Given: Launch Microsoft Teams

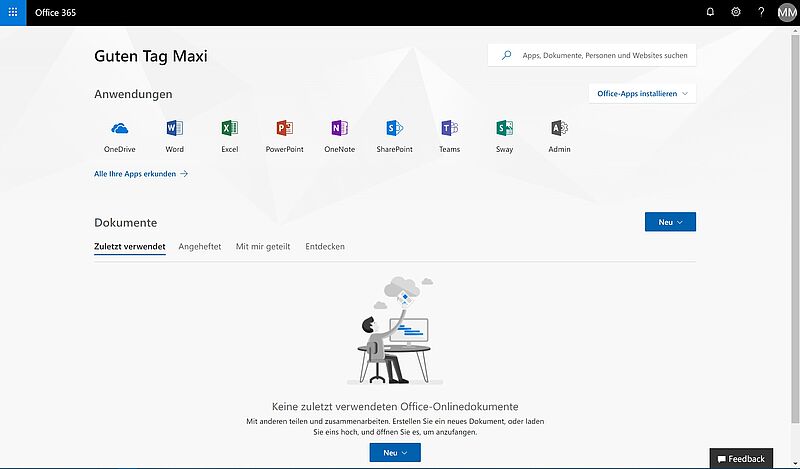Looking at the screenshot, I should click(x=449, y=136).
